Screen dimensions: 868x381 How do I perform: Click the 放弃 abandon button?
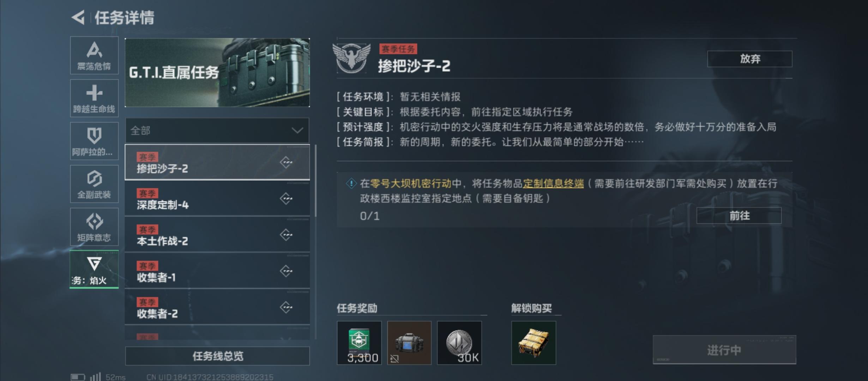[x=750, y=59]
